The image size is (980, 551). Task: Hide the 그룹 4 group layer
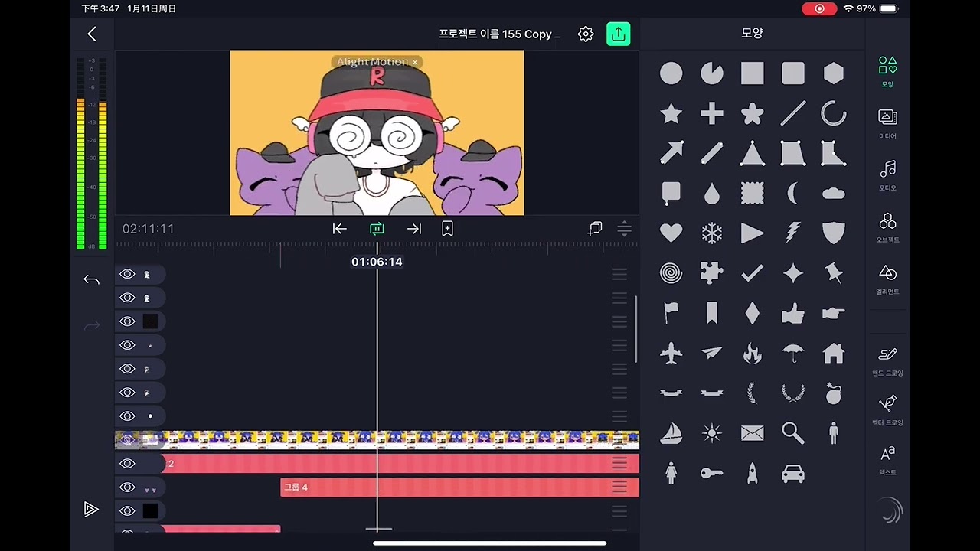point(127,487)
